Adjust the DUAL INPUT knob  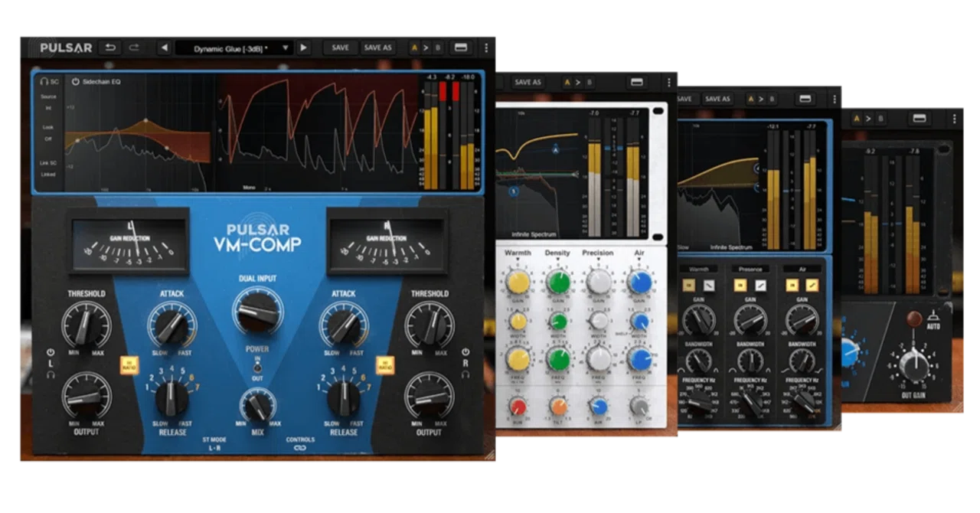coord(258,312)
